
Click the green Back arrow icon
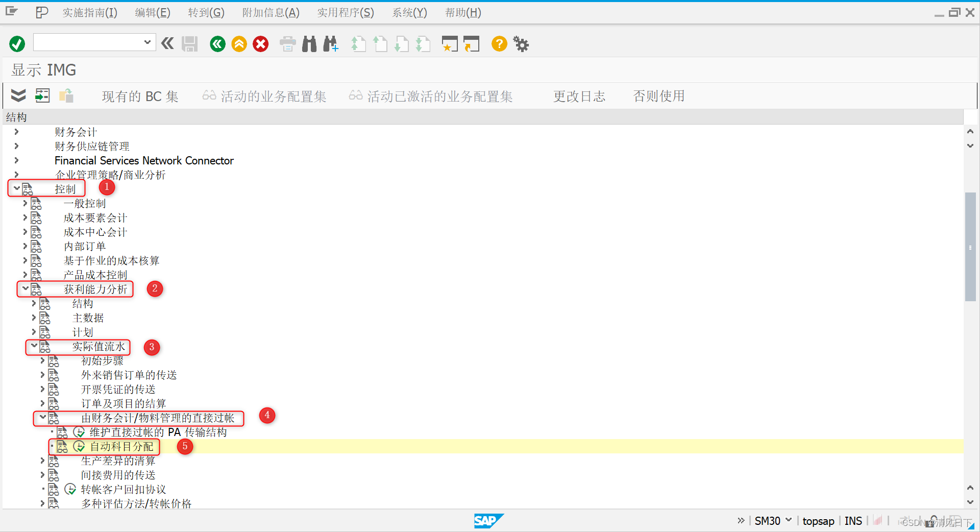point(217,44)
